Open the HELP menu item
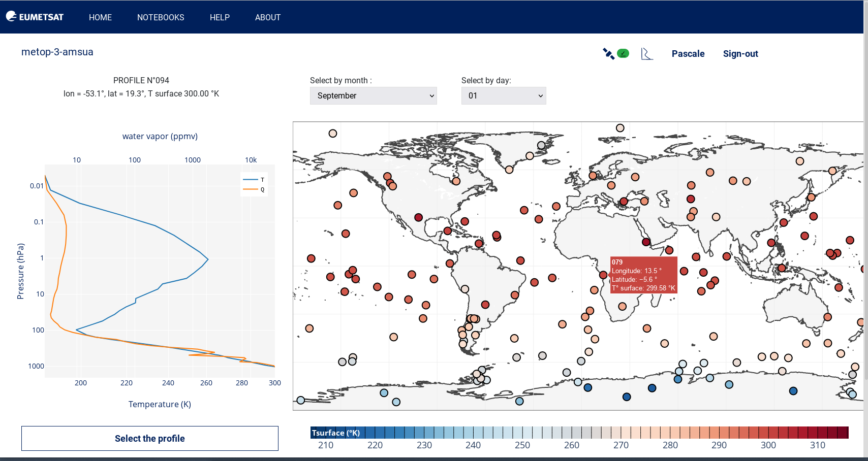Image resolution: width=868 pixels, height=461 pixels. [x=220, y=17]
